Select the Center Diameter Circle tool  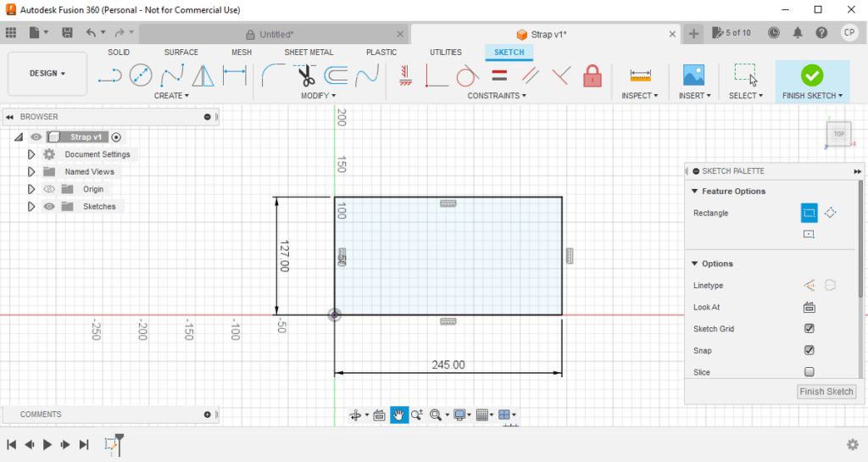point(140,76)
